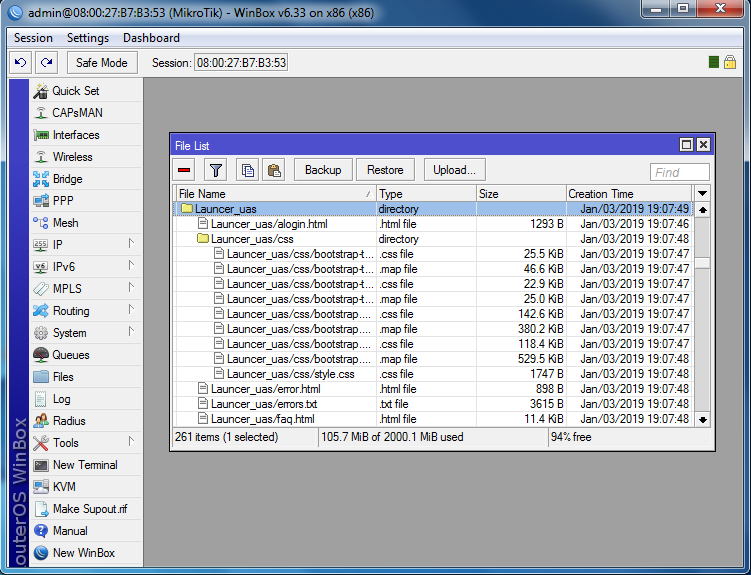Toggle Safe Mode
Image resolution: width=751 pixels, height=575 pixels.
pos(102,63)
